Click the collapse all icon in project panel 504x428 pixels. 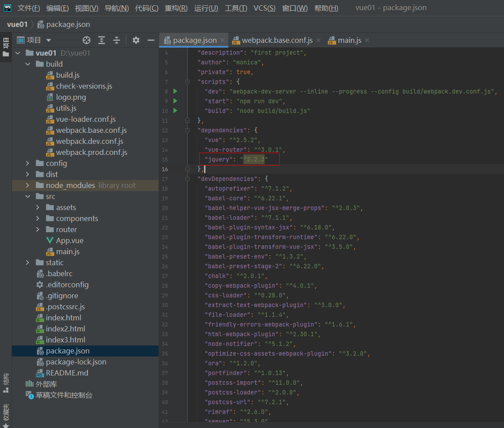click(117, 40)
